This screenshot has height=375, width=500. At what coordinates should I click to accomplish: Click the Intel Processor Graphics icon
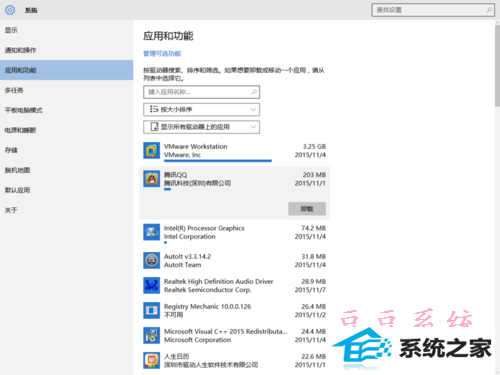(x=151, y=232)
